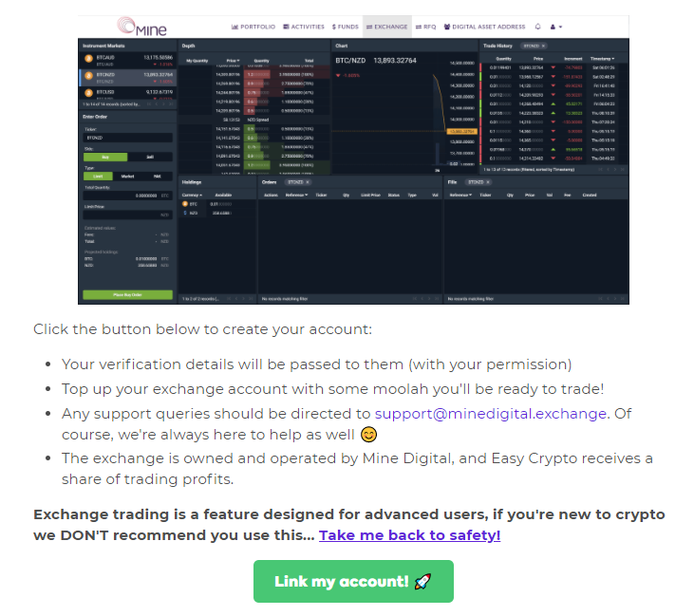The height and width of the screenshot is (616, 694).
Task: Remove the BTCNZD filter chip in Orders
Action: 308,182
